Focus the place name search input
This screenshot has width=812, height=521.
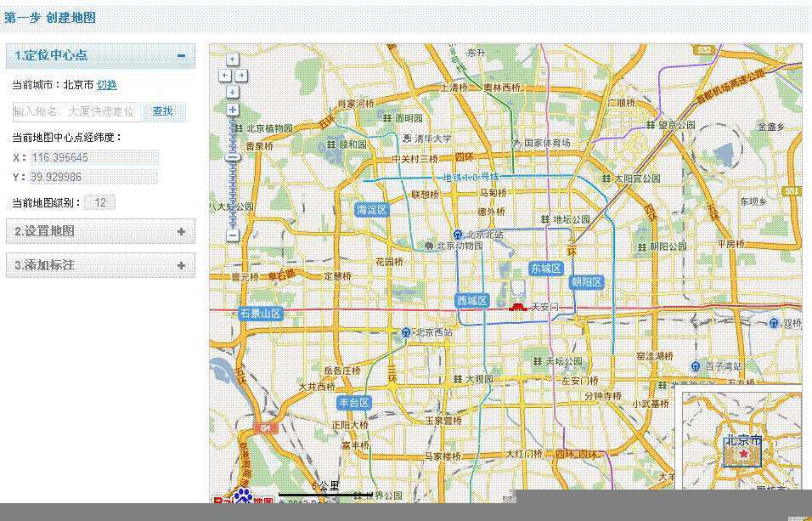(x=76, y=111)
